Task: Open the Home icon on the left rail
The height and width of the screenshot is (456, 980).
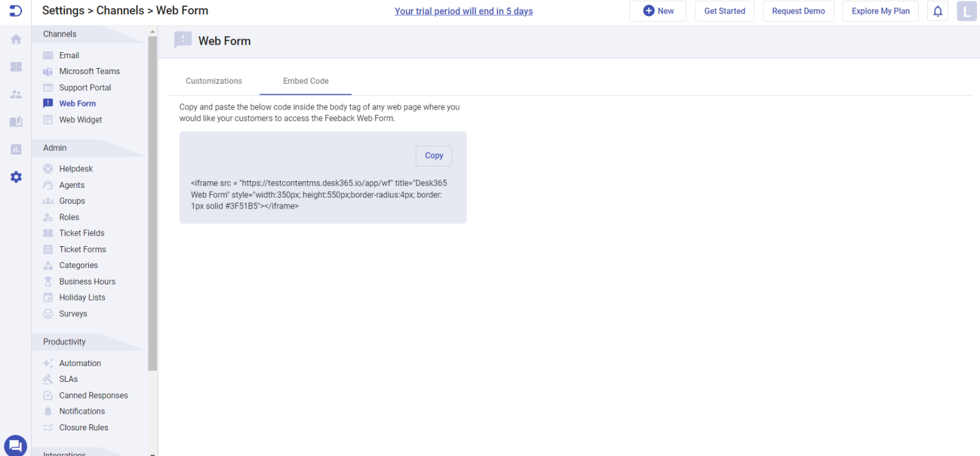Action: [x=15, y=39]
